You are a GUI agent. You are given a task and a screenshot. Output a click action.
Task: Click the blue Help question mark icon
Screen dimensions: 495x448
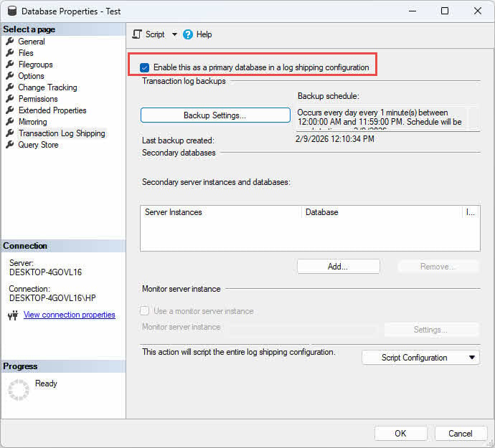pyautogui.click(x=188, y=34)
